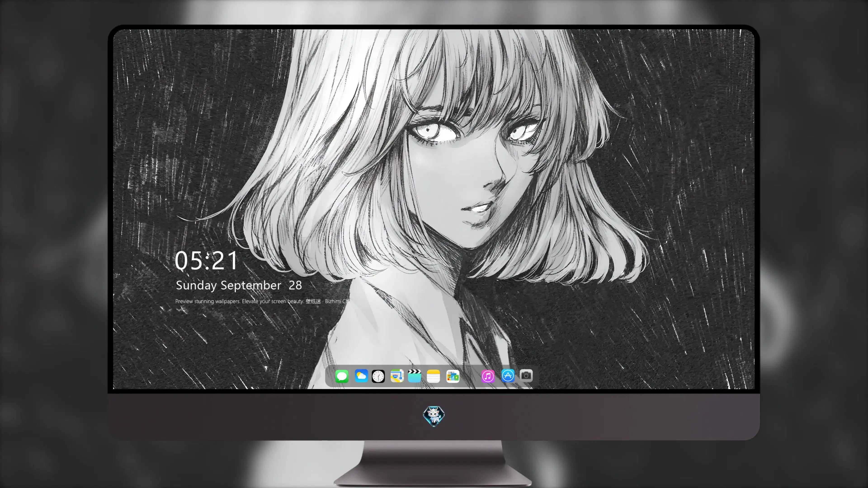The height and width of the screenshot is (488, 868).
Task: Open the yellow Notes app in the dock
Action: tap(433, 376)
